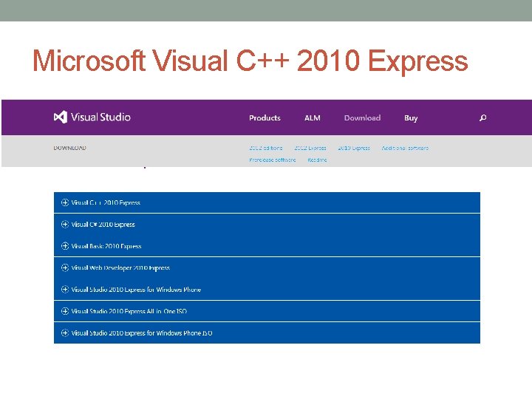The height and width of the screenshot is (399, 532).
Task: Open the Buy menu item
Action: click(411, 118)
